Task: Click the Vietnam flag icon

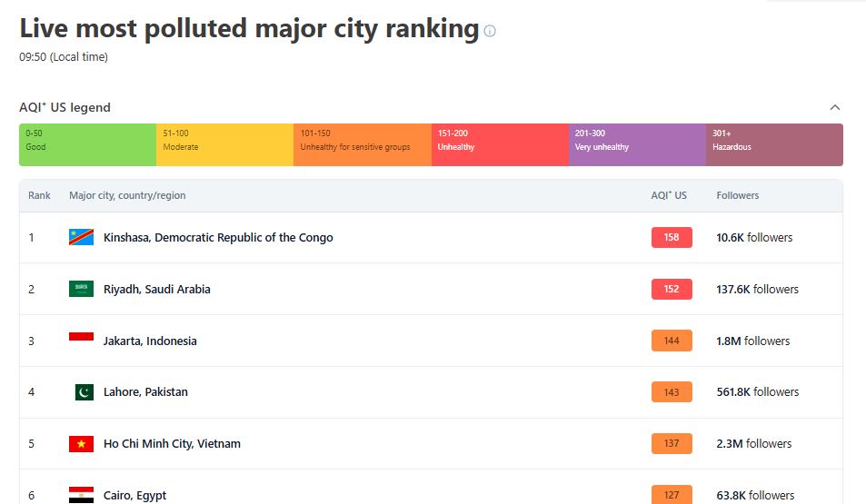Action: (81, 444)
